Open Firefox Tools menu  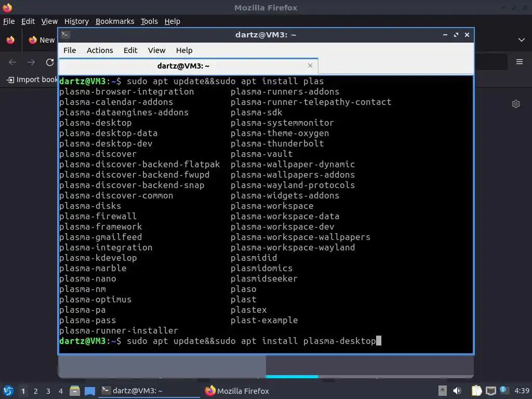[149, 21]
